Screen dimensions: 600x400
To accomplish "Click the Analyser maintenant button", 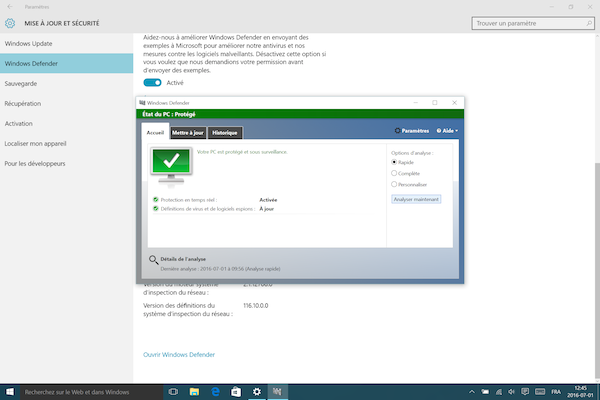I will pyautogui.click(x=416, y=199).
